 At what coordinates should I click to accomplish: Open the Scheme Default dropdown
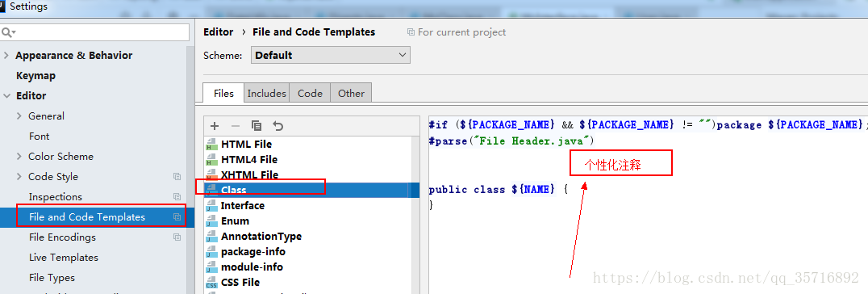pyautogui.click(x=331, y=56)
